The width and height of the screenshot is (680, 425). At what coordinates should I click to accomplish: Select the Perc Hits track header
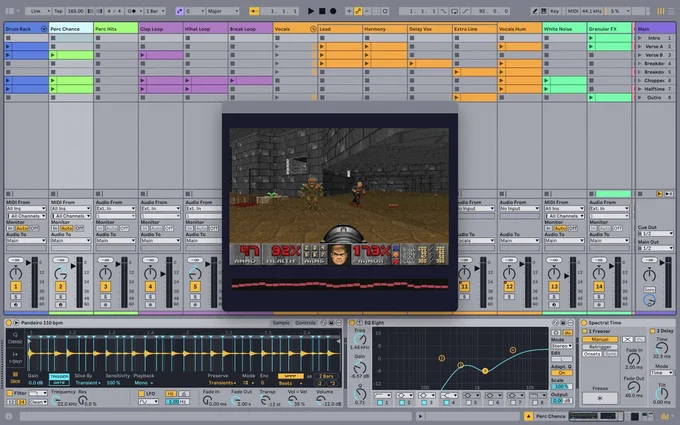(116, 29)
